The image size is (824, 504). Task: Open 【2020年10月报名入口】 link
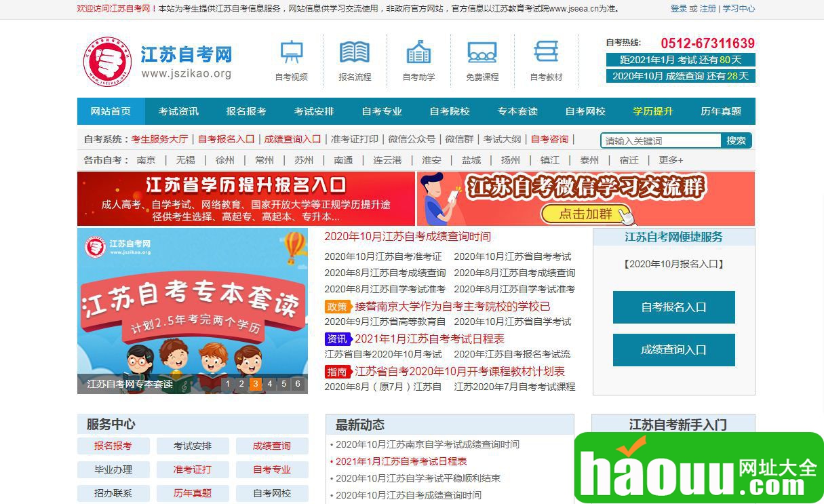pos(674,264)
